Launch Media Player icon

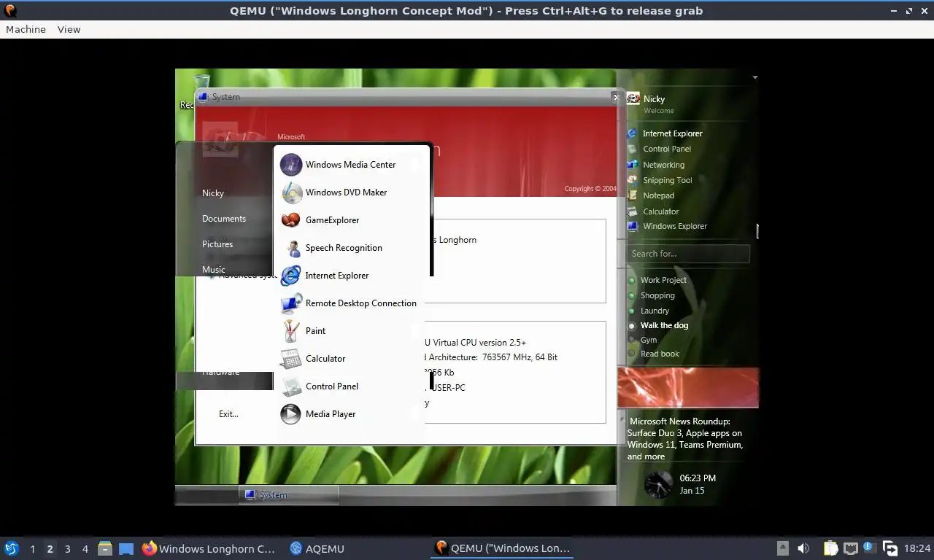click(290, 414)
